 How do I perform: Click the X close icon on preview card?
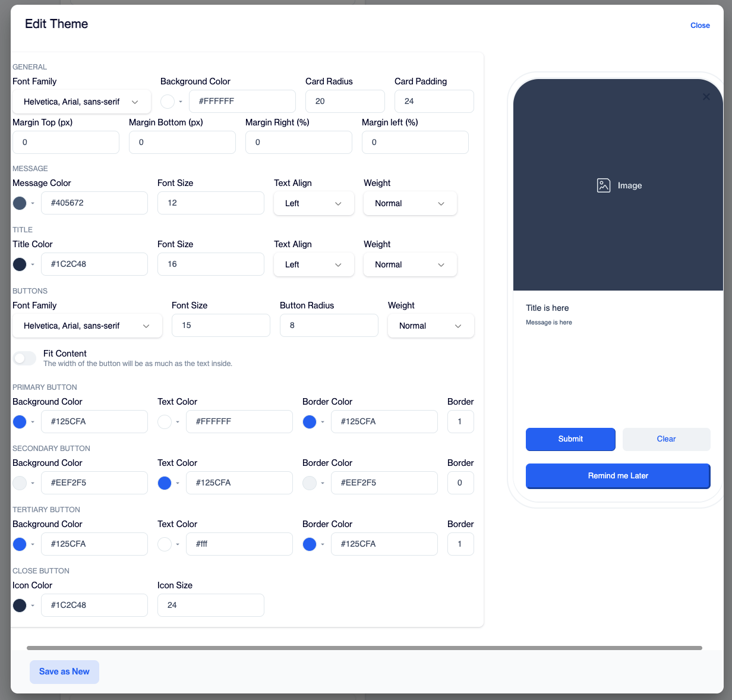pyautogui.click(x=706, y=96)
